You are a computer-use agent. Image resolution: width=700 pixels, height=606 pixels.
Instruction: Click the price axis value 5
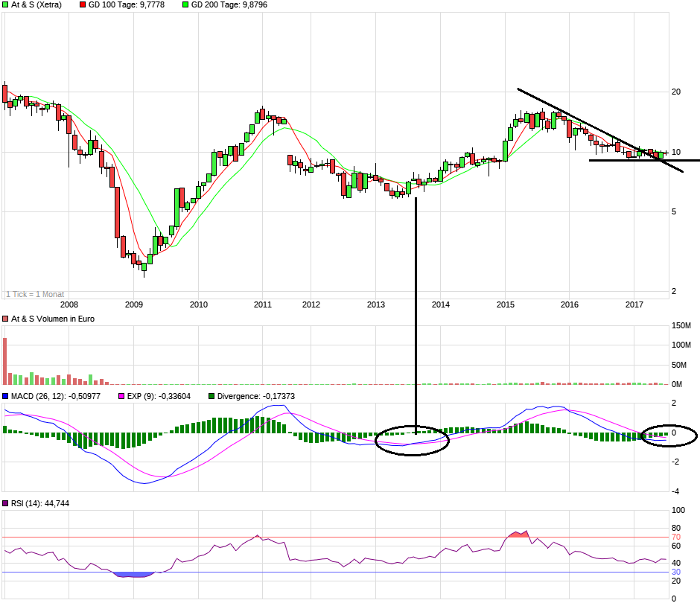(674, 212)
